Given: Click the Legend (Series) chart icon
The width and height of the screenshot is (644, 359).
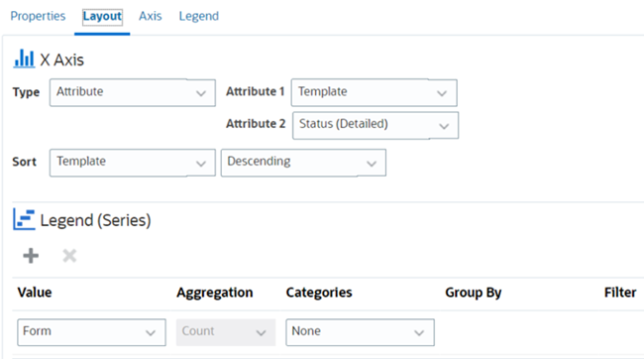Looking at the screenshot, I should pos(24,219).
